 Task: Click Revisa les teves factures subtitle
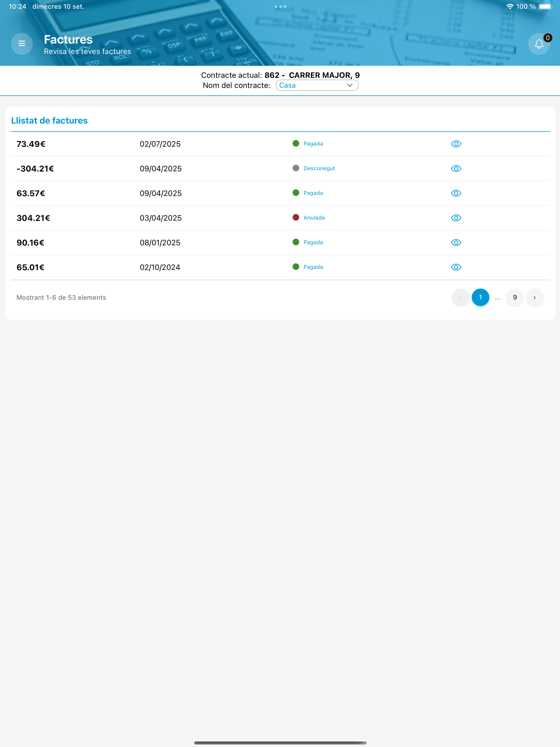[x=87, y=51]
